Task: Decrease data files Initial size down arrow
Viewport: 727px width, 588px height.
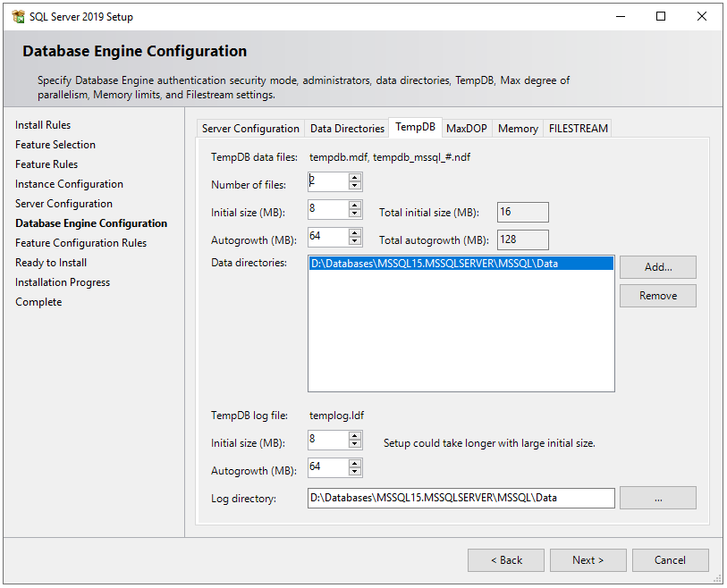Action: tap(355, 214)
